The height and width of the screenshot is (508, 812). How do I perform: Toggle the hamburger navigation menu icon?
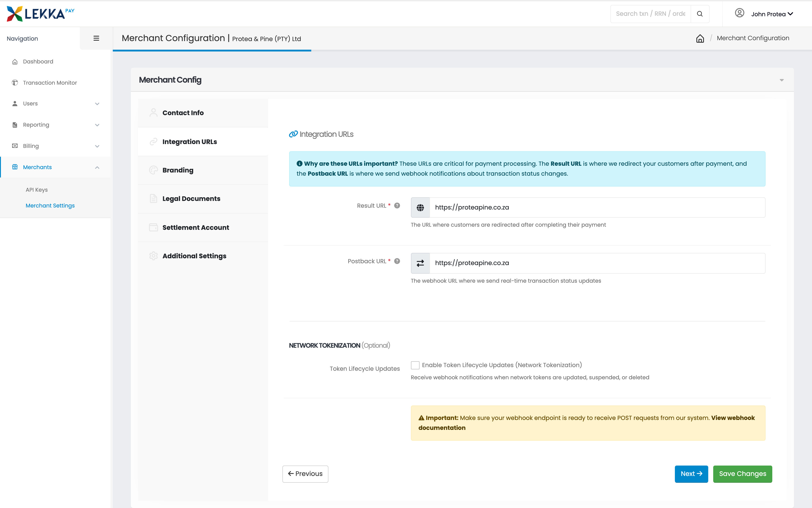coord(96,38)
